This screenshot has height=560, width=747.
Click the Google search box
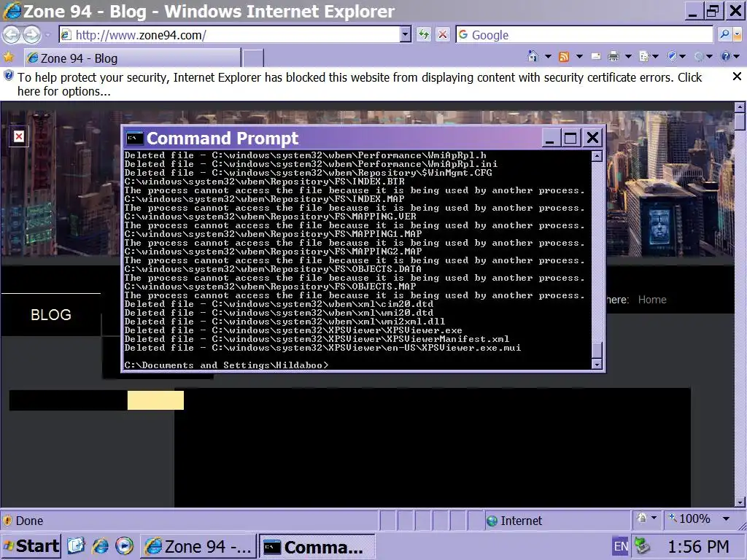[584, 35]
